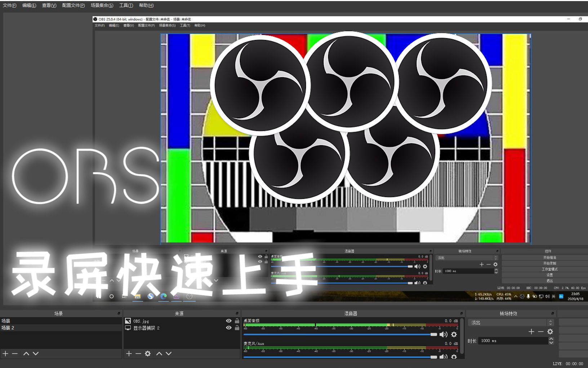Adjust the 麦克风/Aux volume slider
Viewport: 588px width, 368px height.
(340, 357)
